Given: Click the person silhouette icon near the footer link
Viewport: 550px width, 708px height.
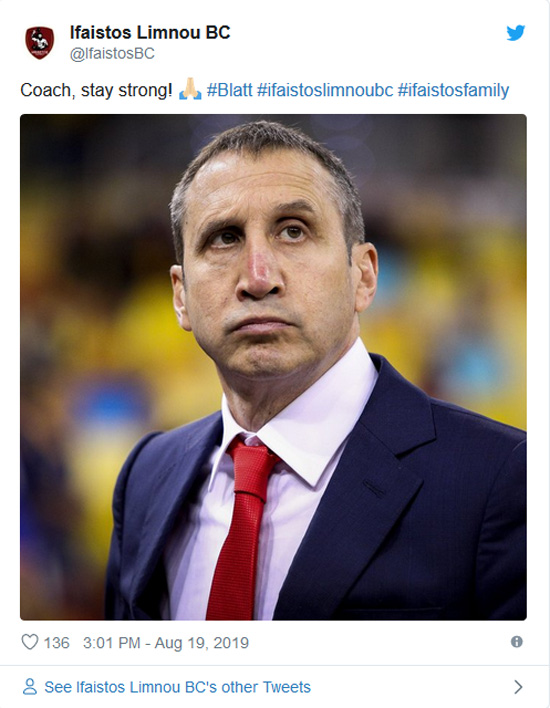Looking at the screenshot, I should click(x=30, y=687).
